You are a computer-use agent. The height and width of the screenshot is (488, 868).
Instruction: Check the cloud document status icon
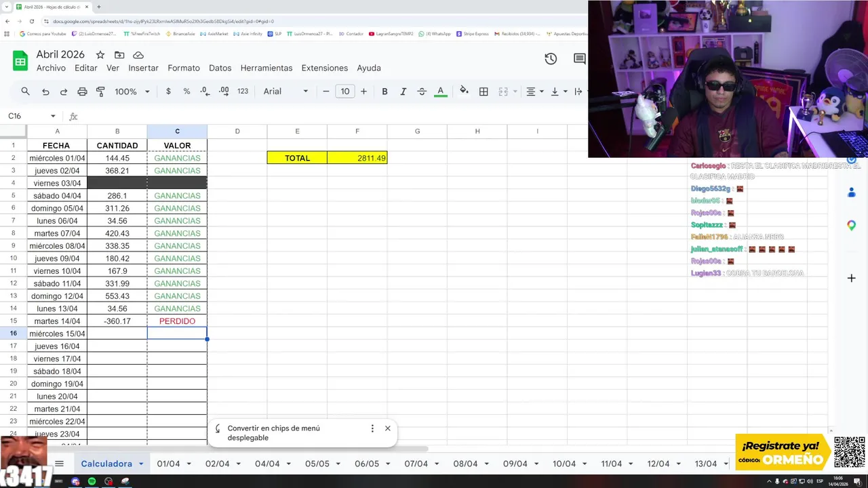tap(138, 55)
